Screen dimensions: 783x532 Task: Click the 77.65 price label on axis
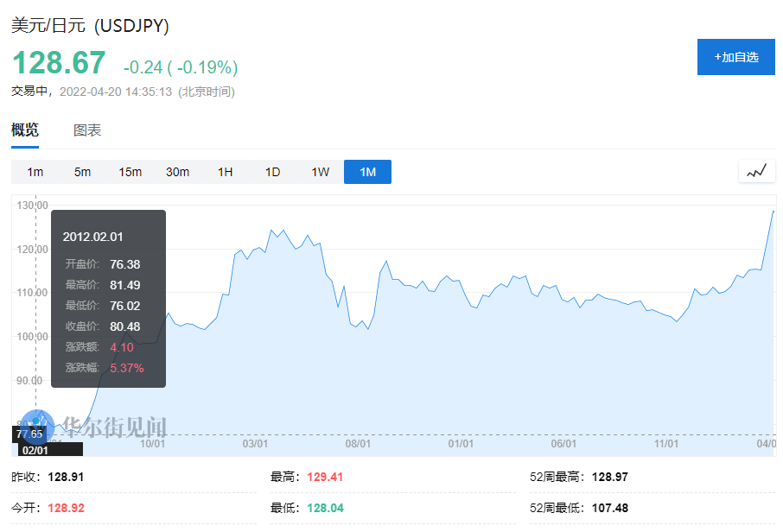pos(29,434)
